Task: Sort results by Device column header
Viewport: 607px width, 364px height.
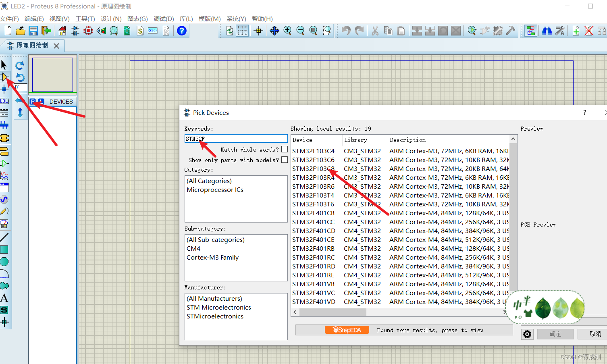Action: [316, 140]
